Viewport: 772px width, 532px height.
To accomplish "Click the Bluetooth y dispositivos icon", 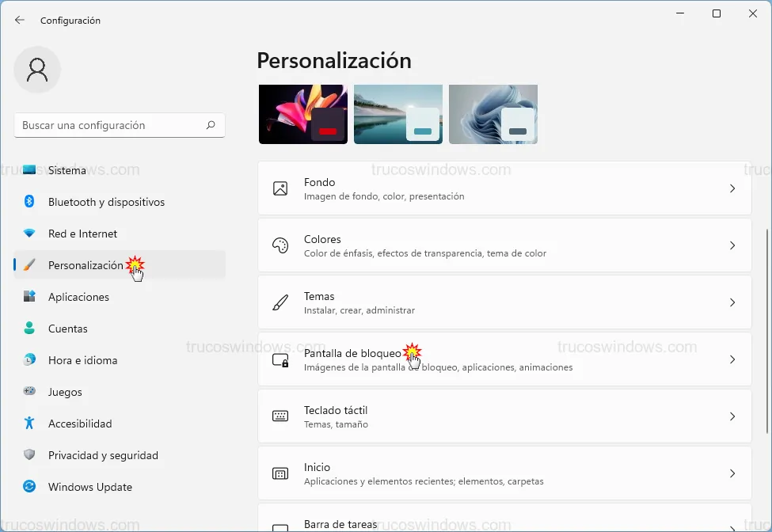I will click(x=29, y=202).
